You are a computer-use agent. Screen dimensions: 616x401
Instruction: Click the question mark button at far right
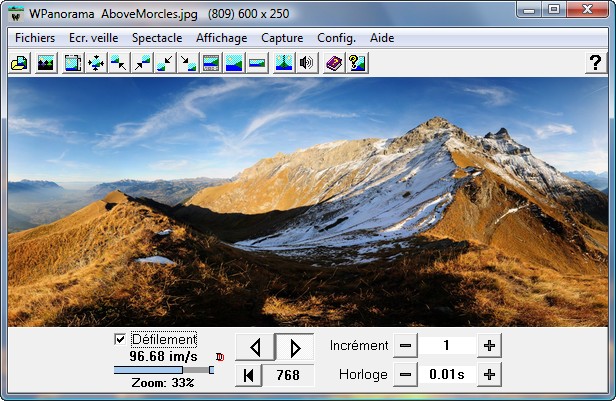pos(595,63)
